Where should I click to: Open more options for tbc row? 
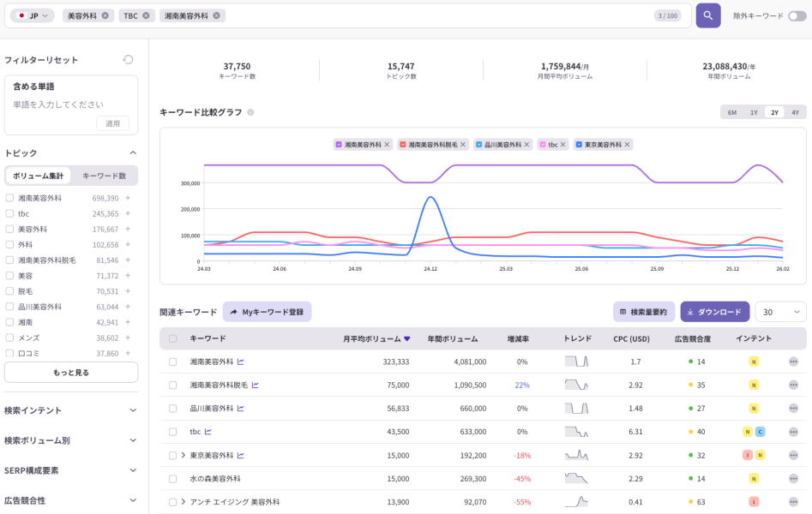tap(793, 432)
